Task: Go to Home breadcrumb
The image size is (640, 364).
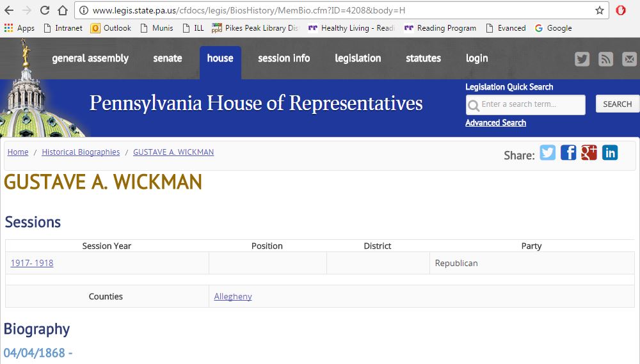Action: pos(18,152)
